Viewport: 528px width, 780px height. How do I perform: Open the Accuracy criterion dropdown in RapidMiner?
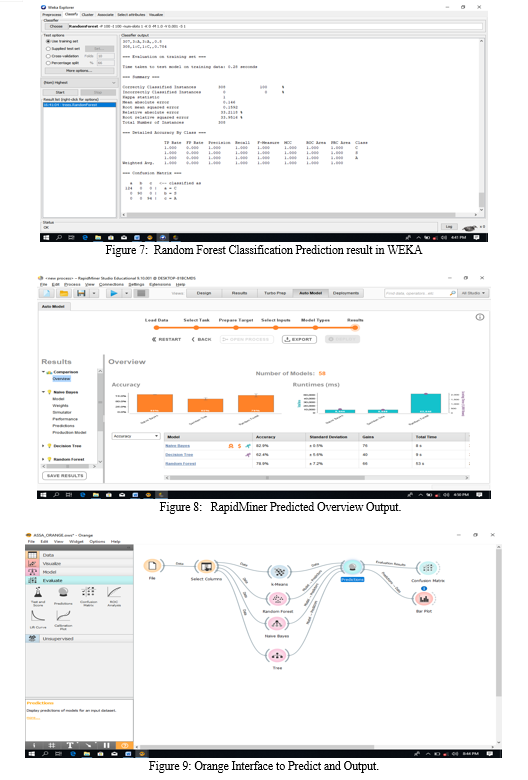pyautogui.click(x=135, y=436)
